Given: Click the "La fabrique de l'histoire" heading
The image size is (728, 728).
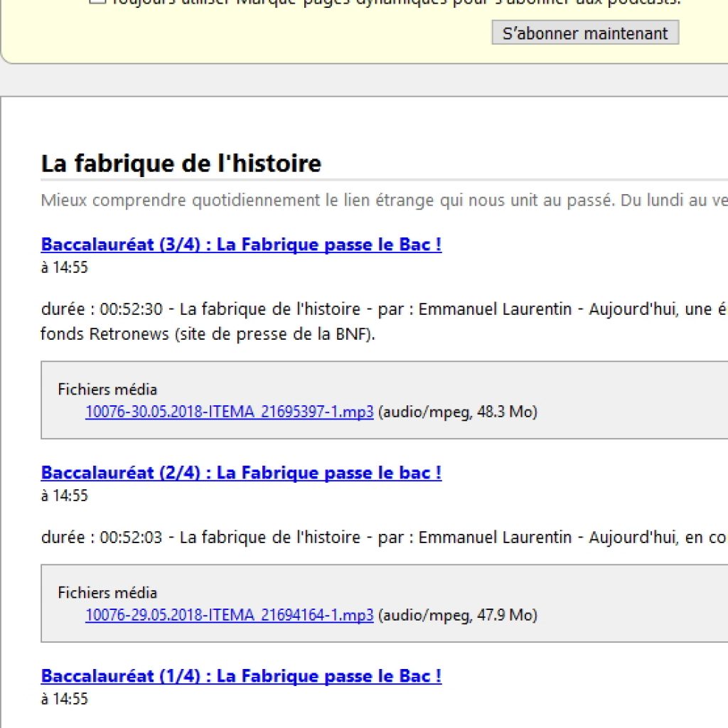Looking at the screenshot, I should (x=181, y=164).
